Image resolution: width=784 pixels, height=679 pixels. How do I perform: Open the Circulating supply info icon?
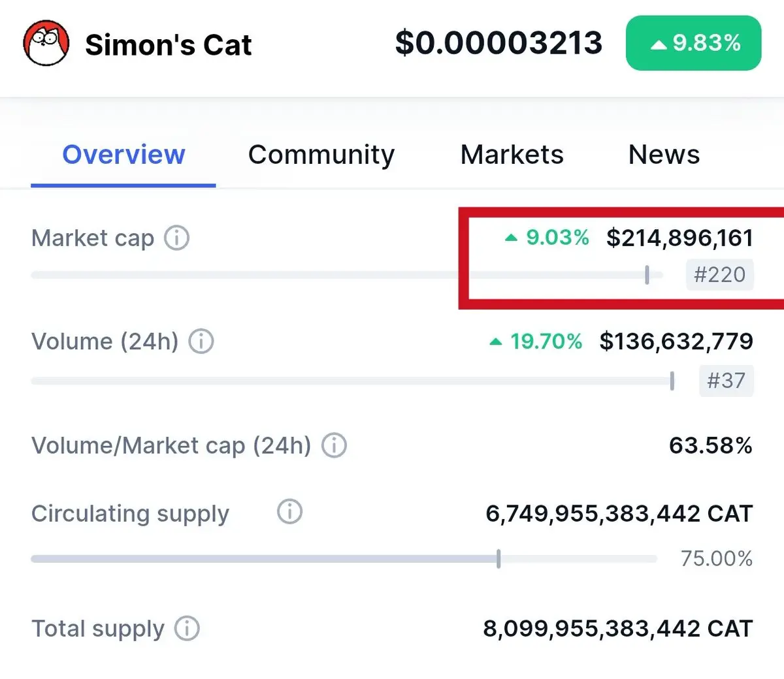[289, 511]
